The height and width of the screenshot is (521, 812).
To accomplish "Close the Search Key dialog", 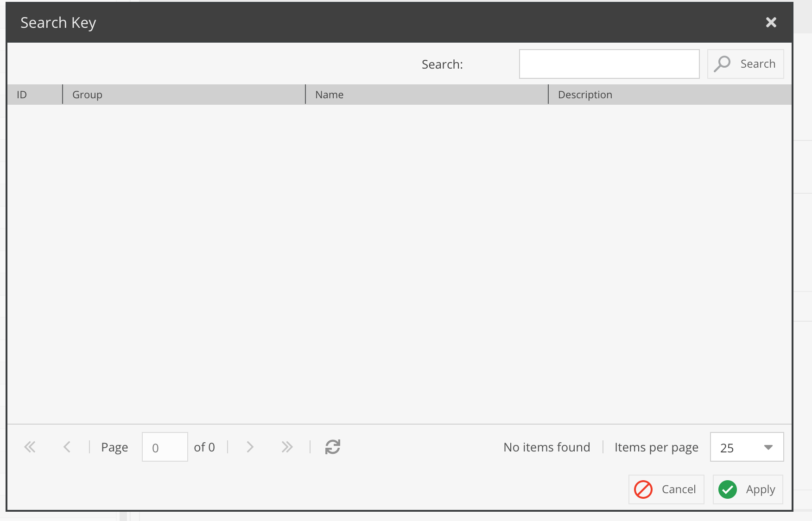I will pos(771,22).
